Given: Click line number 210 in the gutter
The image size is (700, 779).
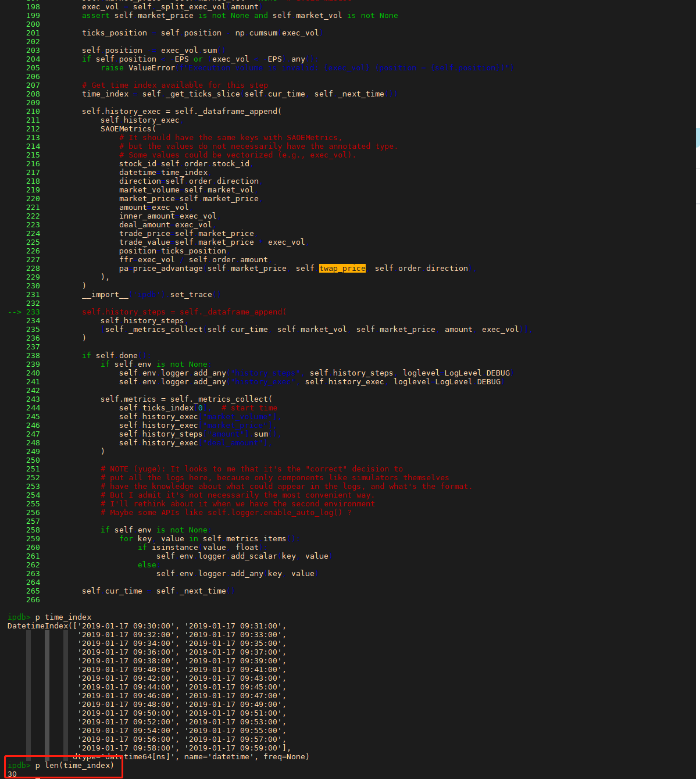Looking at the screenshot, I should 33,112.
